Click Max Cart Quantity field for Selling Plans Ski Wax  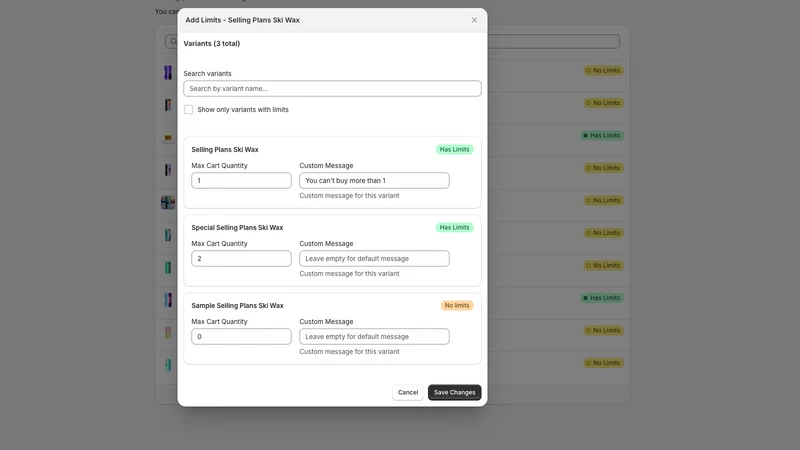(x=241, y=181)
